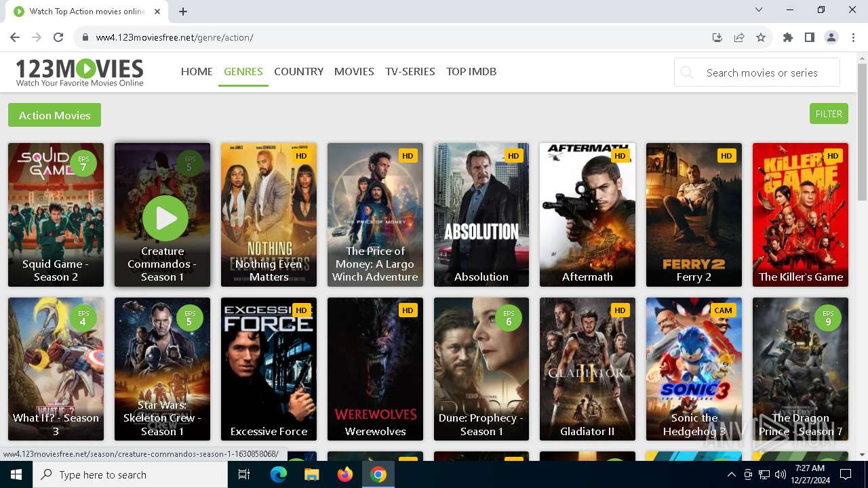Open Windows Start menu
Image resolution: width=868 pixels, height=488 pixels.
pyautogui.click(x=16, y=474)
